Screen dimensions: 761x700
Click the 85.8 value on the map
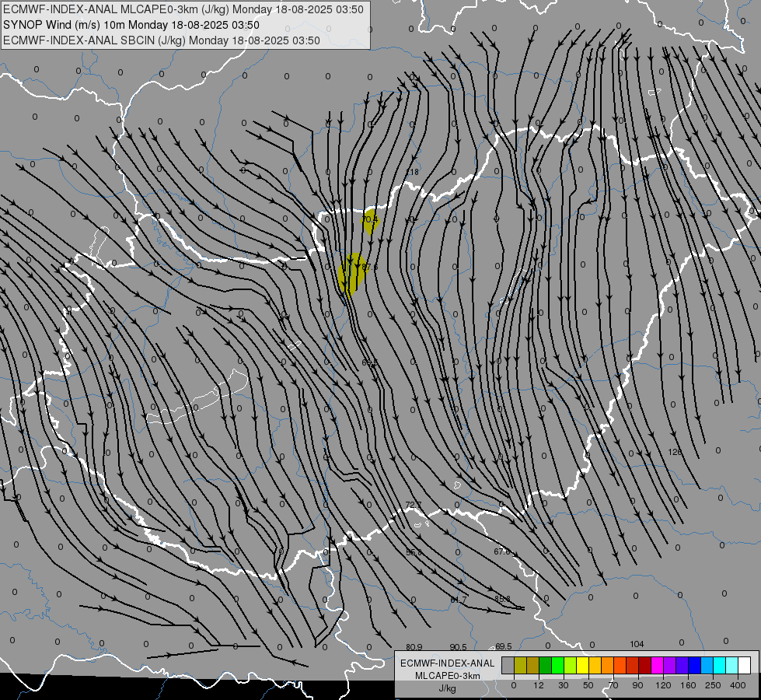pyautogui.click(x=502, y=599)
